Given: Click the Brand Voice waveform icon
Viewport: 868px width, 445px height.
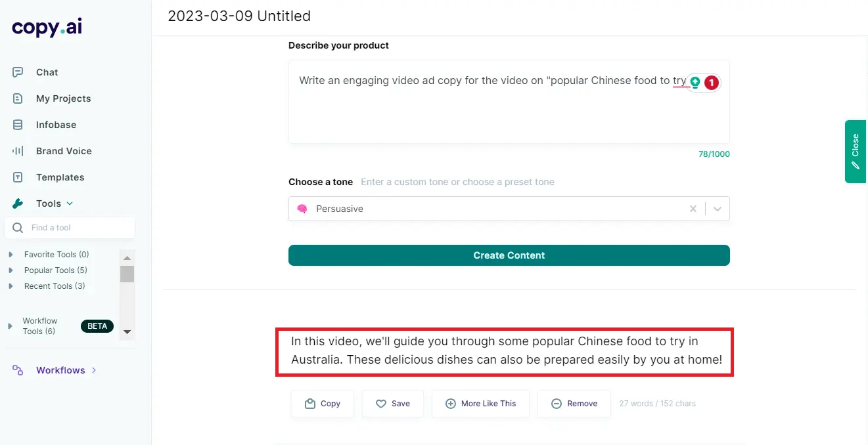Looking at the screenshot, I should (x=18, y=151).
